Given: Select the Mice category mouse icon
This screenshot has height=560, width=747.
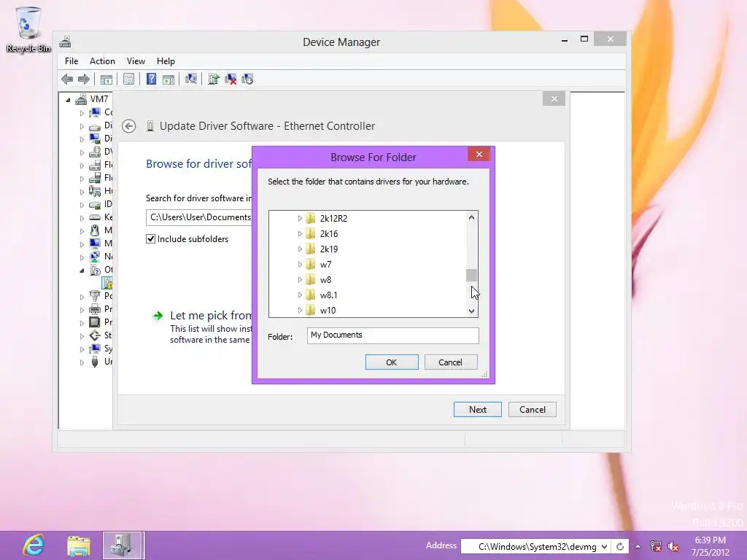Looking at the screenshot, I should click(96, 230).
